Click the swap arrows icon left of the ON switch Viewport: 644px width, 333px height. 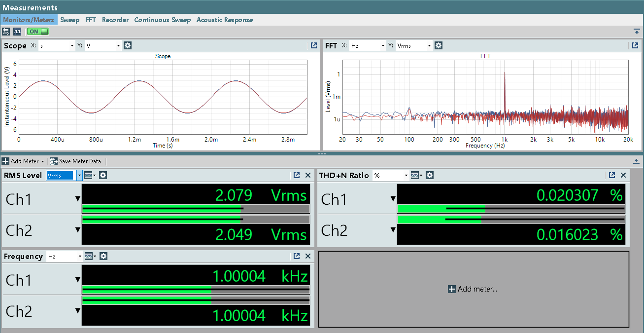click(6, 32)
